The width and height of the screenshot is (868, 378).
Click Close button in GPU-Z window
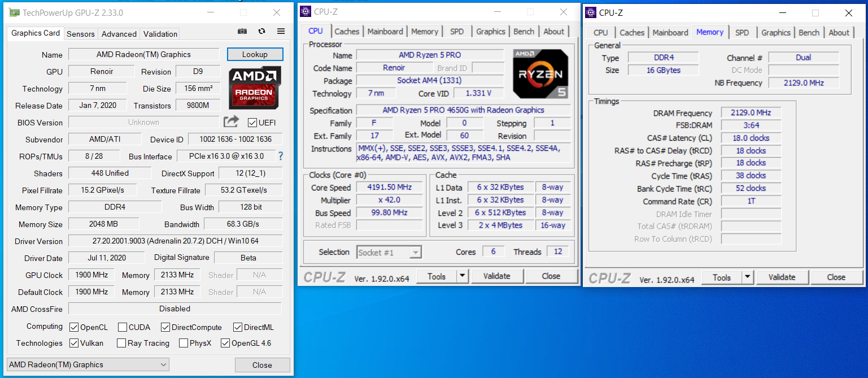(262, 365)
